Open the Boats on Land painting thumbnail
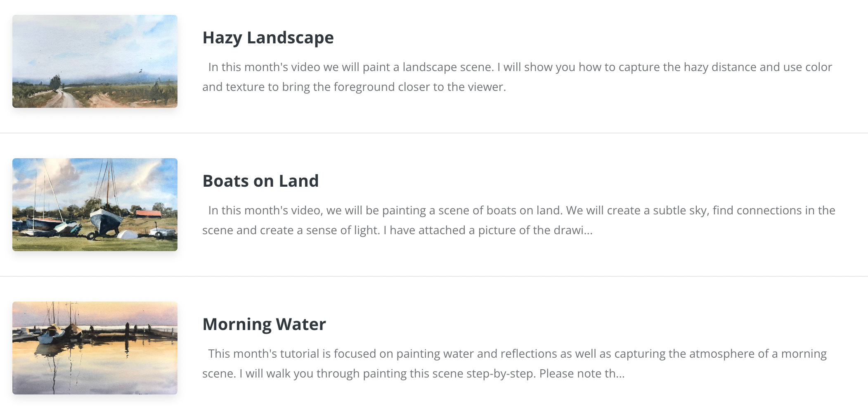 click(x=95, y=204)
